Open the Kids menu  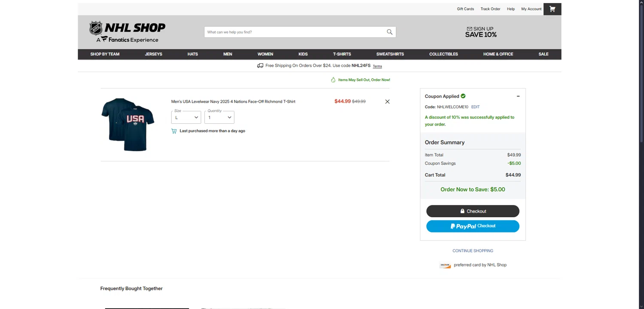(303, 54)
